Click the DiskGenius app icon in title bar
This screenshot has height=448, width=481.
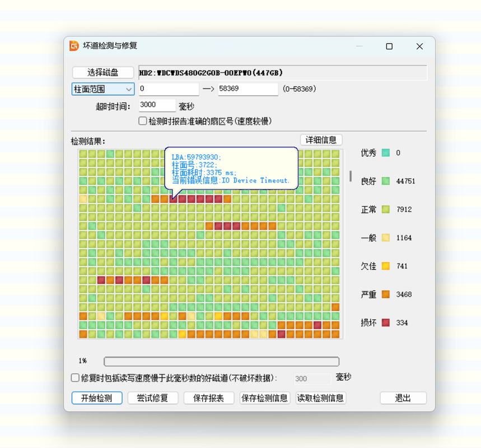74,46
